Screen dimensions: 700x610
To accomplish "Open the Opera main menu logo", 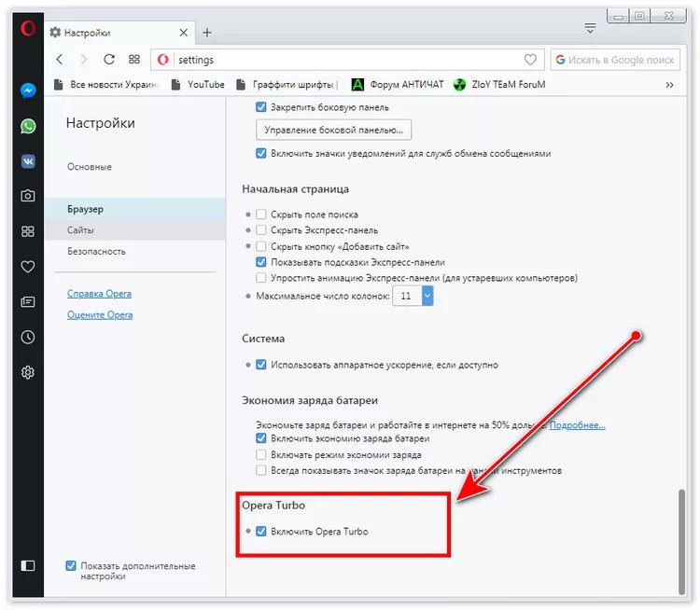I will (x=28, y=29).
